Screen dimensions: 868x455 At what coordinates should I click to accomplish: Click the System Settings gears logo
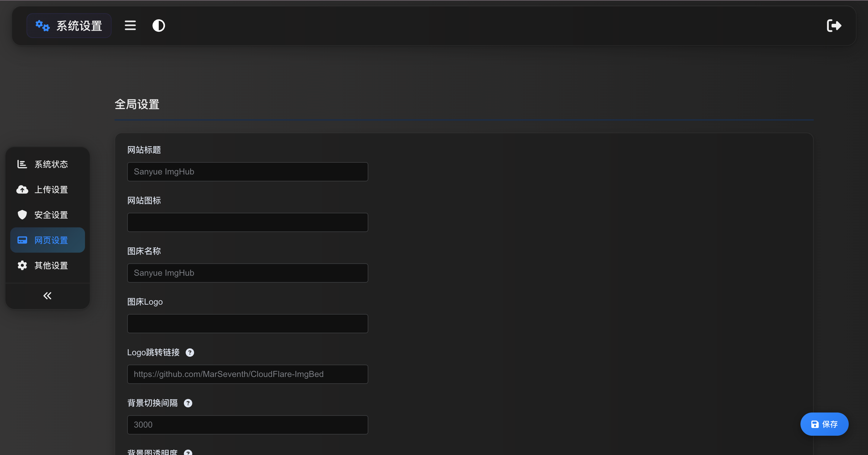pyautogui.click(x=42, y=26)
